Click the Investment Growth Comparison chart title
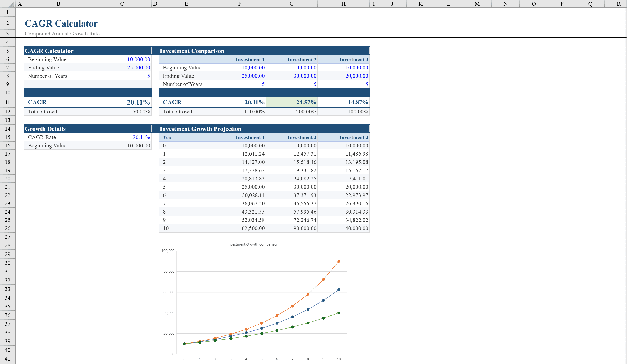The width and height of the screenshot is (627, 364). 253,244
